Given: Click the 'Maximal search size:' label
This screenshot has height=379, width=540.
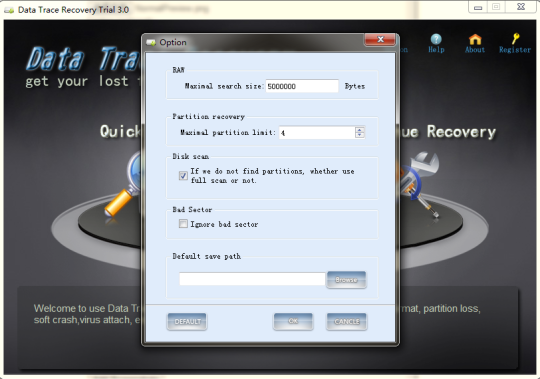Looking at the screenshot, I should 224,86.
